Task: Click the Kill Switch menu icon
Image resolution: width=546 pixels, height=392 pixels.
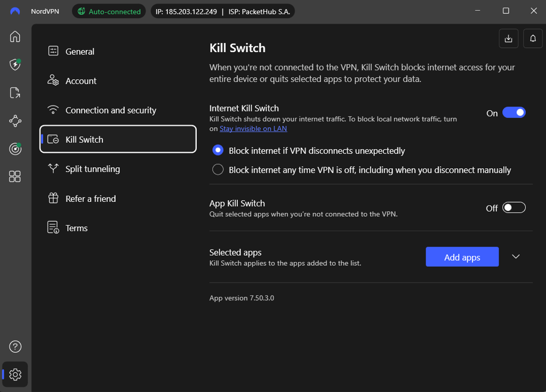Action: pyautogui.click(x=53, y=139)
